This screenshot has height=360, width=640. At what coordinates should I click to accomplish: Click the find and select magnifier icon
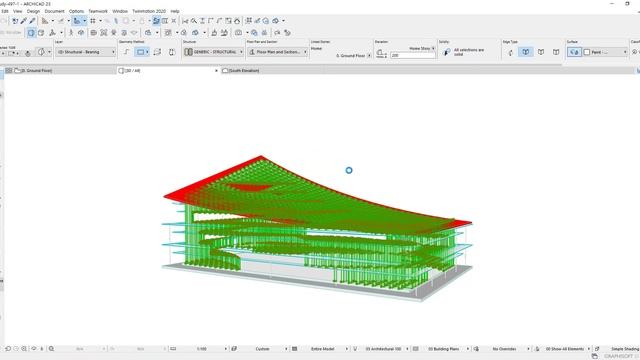pos(194,20)
